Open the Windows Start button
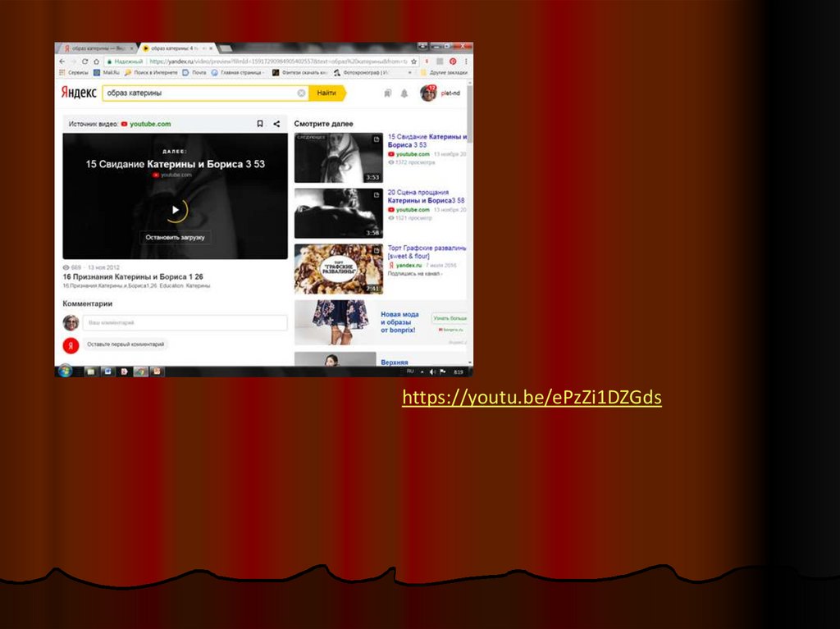The height and width of the screenshot is (629, 840). [66, 371]
